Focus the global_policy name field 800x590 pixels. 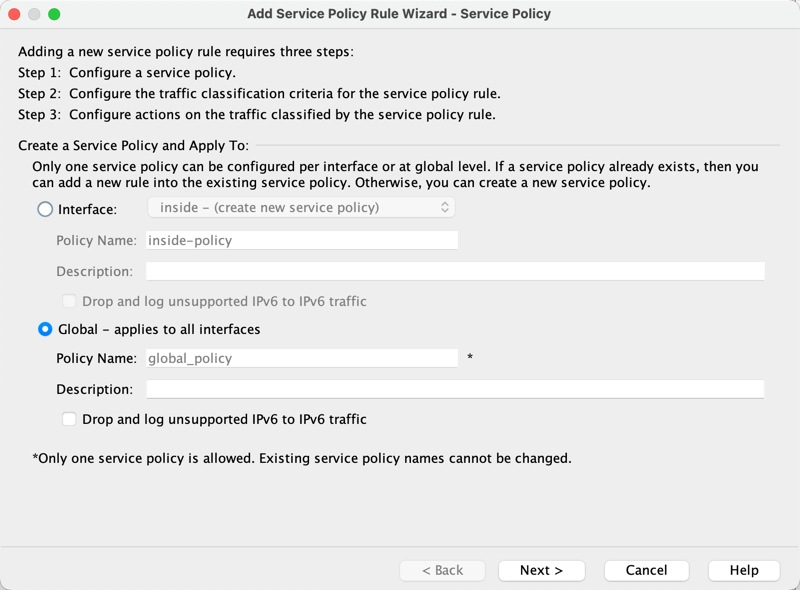coord(301,358)
